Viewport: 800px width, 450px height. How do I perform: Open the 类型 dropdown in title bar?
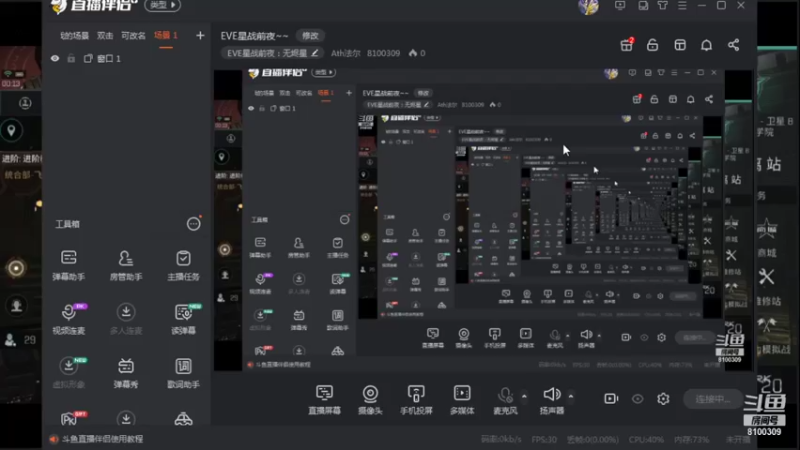[x=162, y=5]
